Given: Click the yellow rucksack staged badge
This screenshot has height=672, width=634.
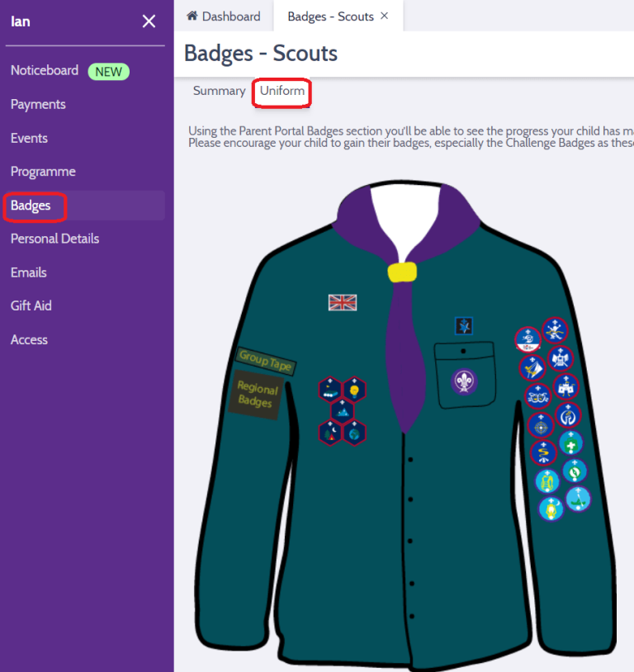Looking at the screenshot, I should pos(547,480).
